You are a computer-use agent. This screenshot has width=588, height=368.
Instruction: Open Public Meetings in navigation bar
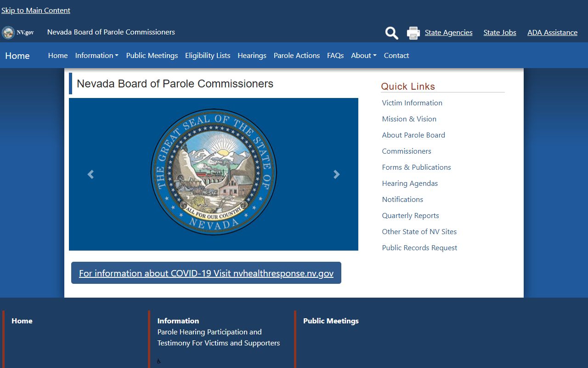click(x=152, y=55)
